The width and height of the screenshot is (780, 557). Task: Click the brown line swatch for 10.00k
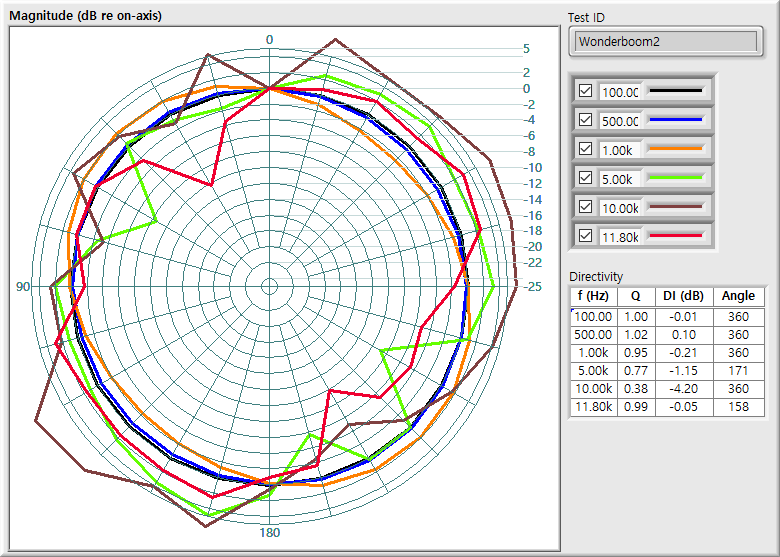pyautogui.click(x=676, y=206)
